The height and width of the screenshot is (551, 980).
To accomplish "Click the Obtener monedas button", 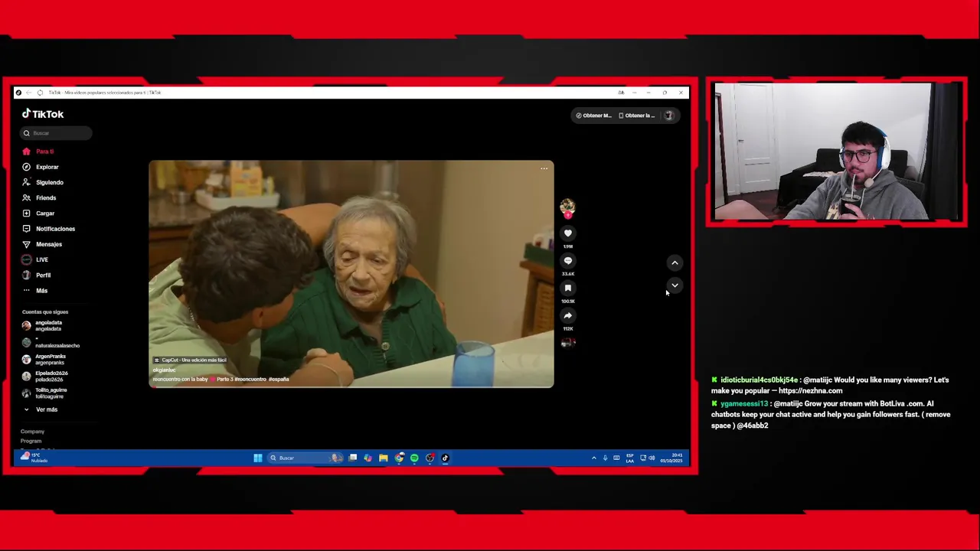I will pos(593,116).
